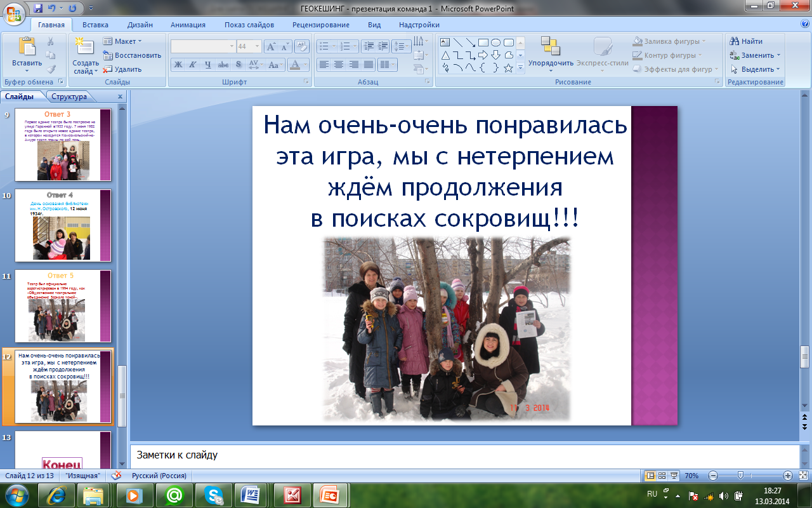The height and width of the screenshot is (508, 812).
Task: Clear all formatting with eraser icon
Action: pos(302,46)
